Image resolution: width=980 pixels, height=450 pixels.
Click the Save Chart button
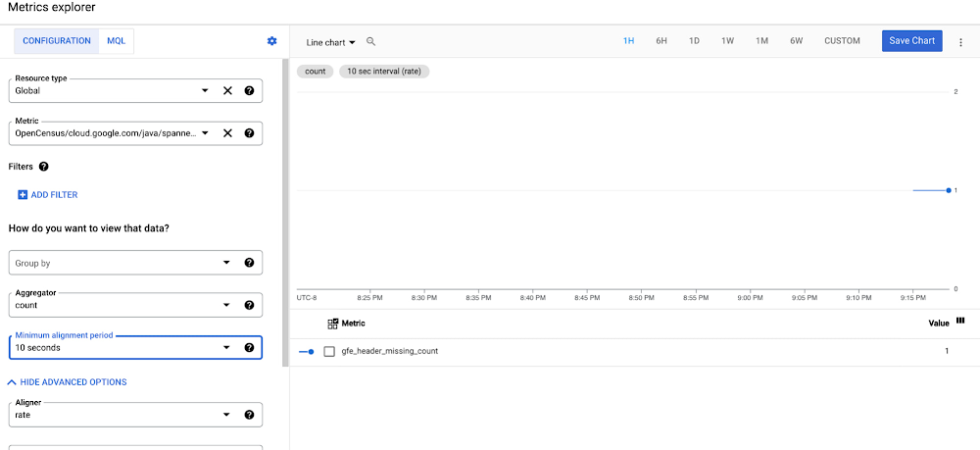(911, 41)
